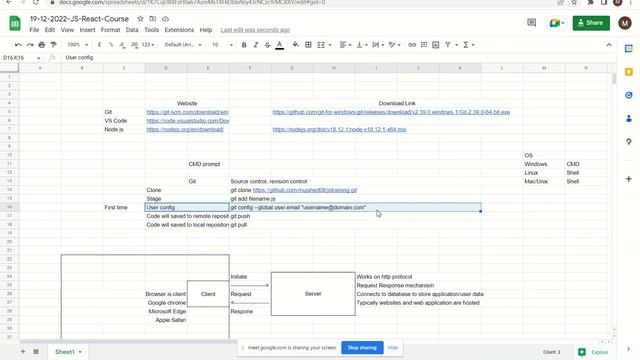Open the Edit menu

pos(50,30)
